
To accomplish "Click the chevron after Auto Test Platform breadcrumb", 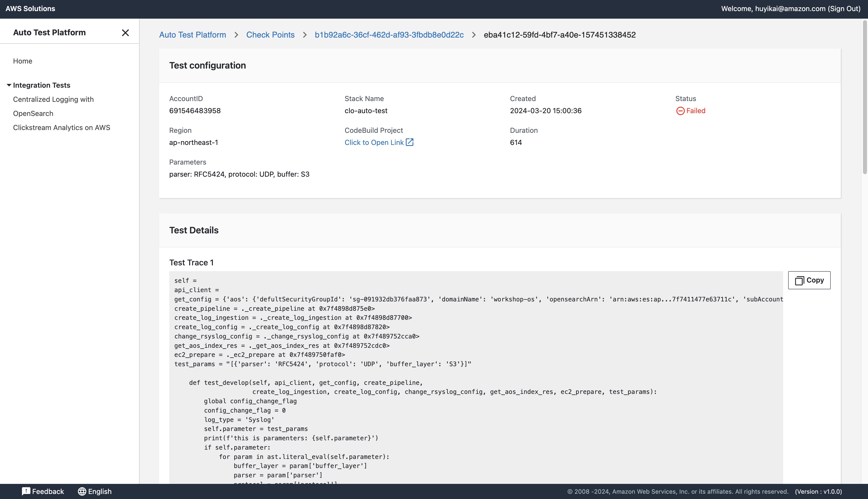I will [236, 35].
